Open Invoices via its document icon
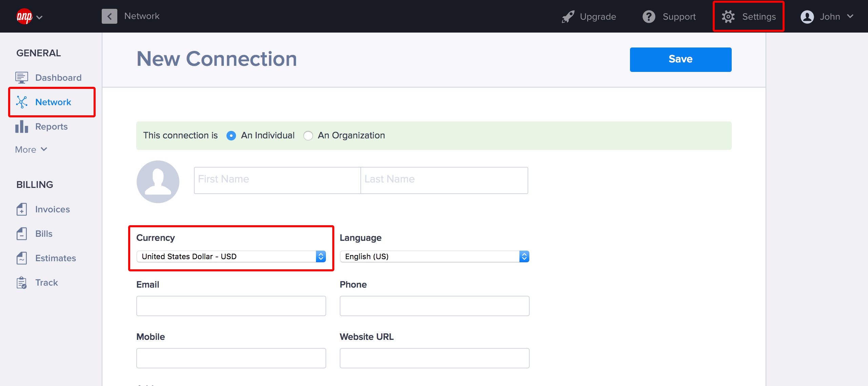The height and width of the screenshot is (386, 868). (21, 209)
